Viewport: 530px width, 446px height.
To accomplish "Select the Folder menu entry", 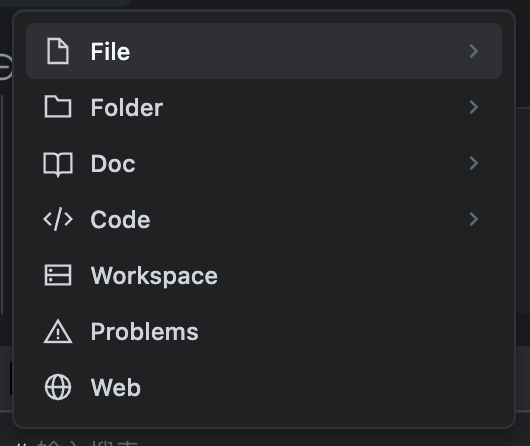I will point(264,107).
